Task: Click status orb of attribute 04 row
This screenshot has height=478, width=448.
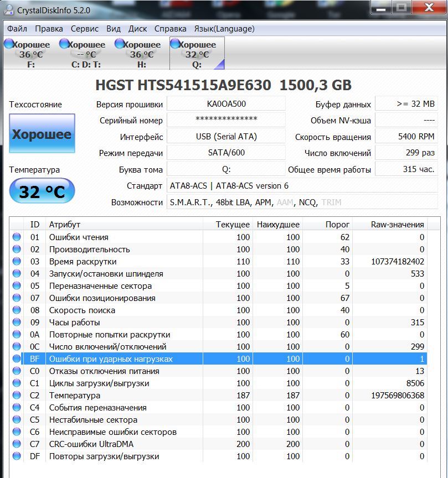Action: coord(17,273)
